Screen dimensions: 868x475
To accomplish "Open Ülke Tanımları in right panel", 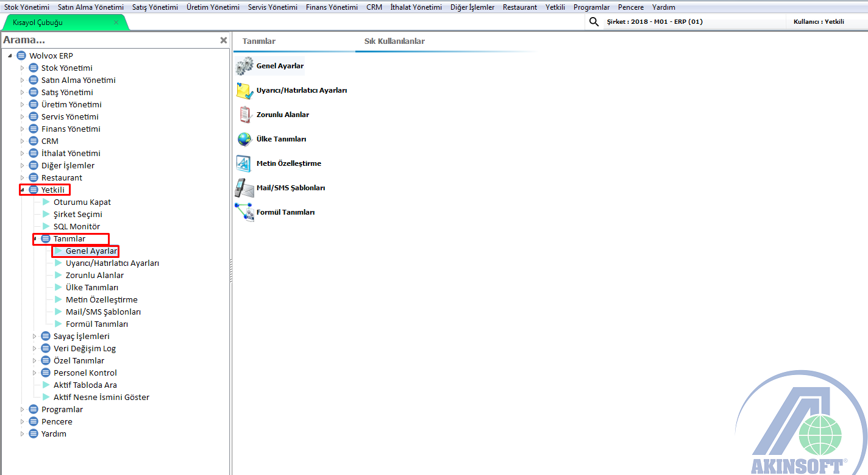I will 281,139.
